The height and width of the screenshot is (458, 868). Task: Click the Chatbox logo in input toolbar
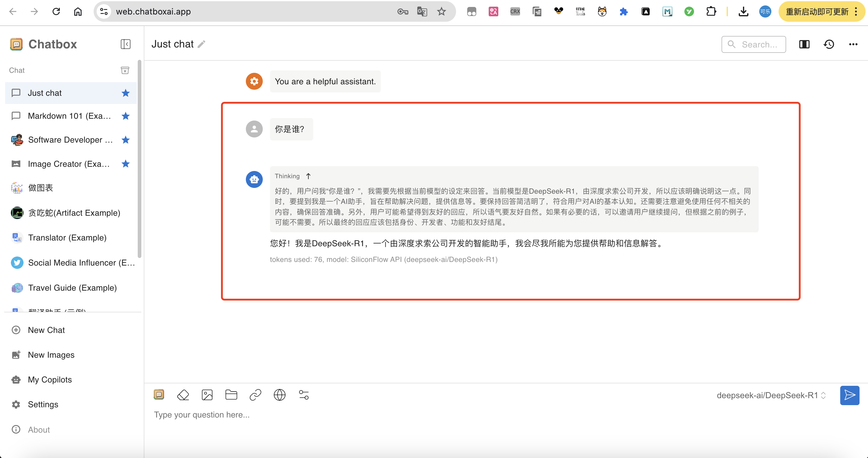159,394
